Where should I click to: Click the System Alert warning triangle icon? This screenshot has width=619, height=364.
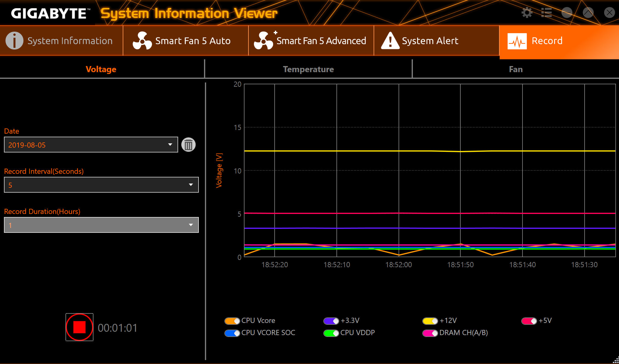pyautogui.click(x=390, y=40)
